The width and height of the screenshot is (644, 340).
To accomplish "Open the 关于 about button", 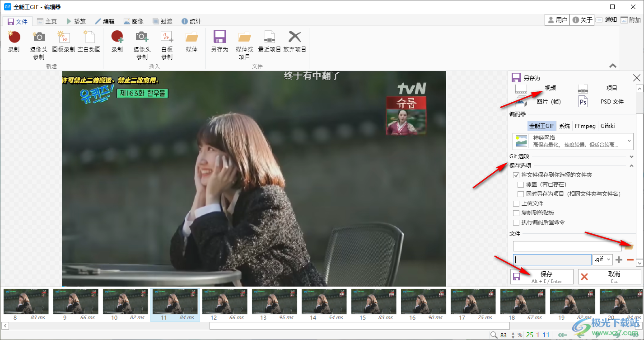I will (x=582, y=20).
